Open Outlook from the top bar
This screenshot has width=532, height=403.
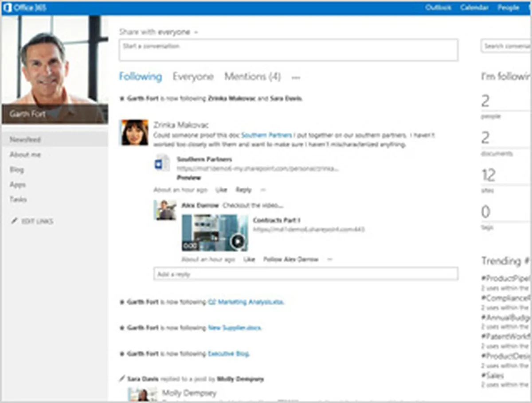(438, 8)
